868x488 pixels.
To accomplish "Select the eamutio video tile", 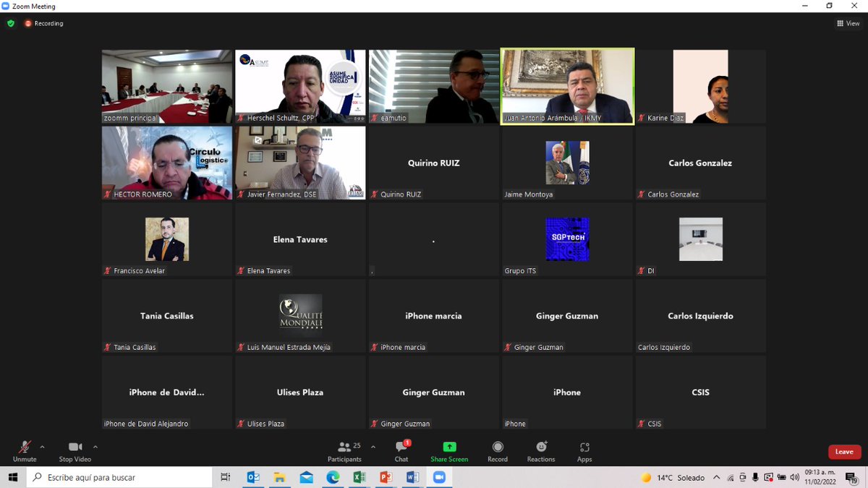I will 434,86.
